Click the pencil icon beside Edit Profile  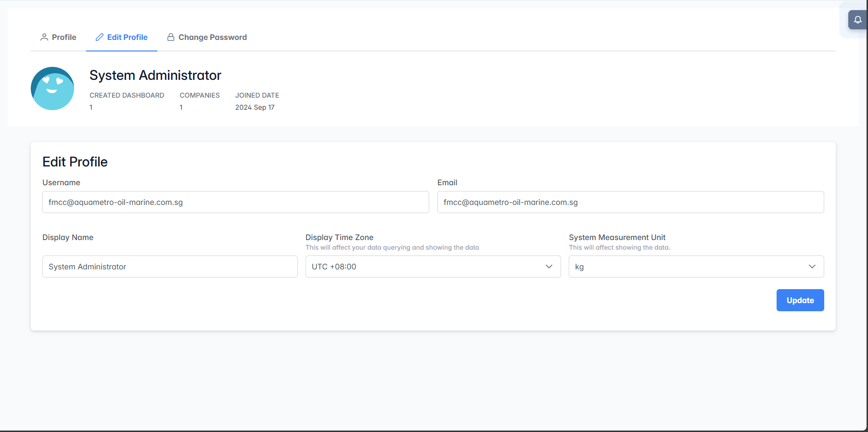(x=100, y=37)
